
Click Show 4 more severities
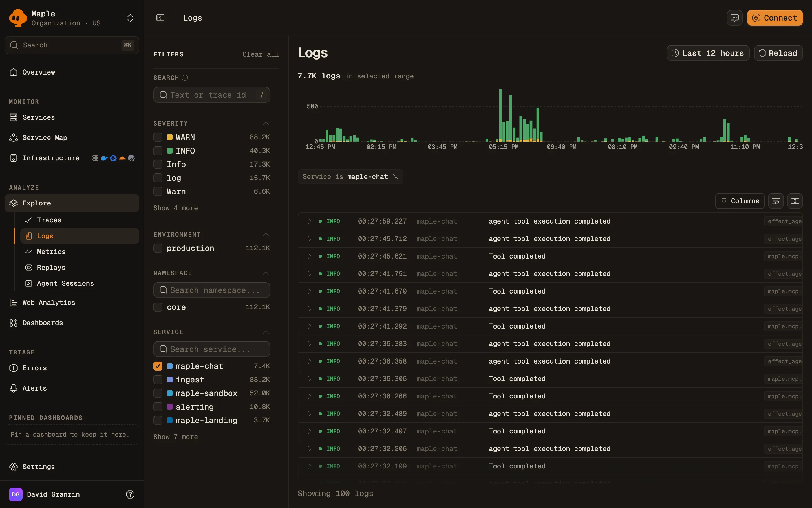pos(175,208)
